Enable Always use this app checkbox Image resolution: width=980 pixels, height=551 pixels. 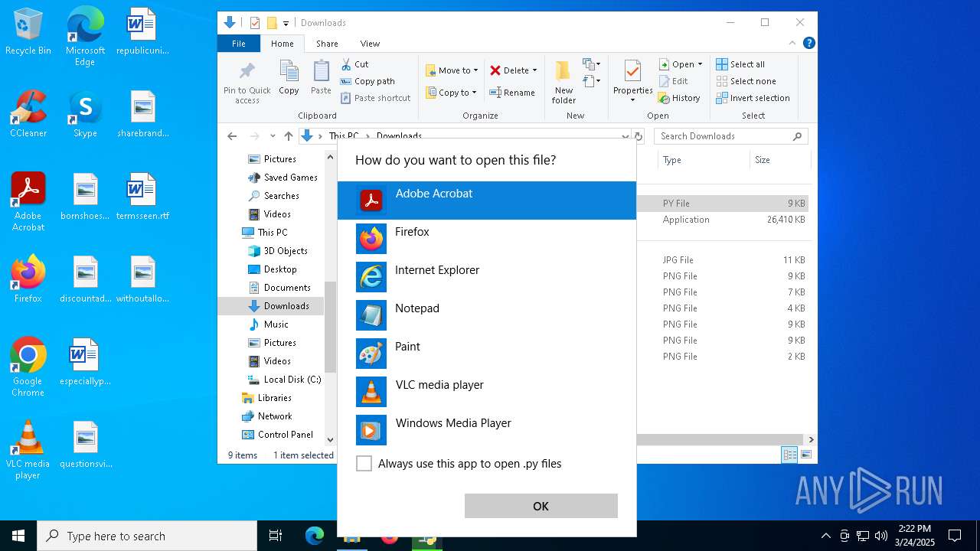tap(364, 464)
